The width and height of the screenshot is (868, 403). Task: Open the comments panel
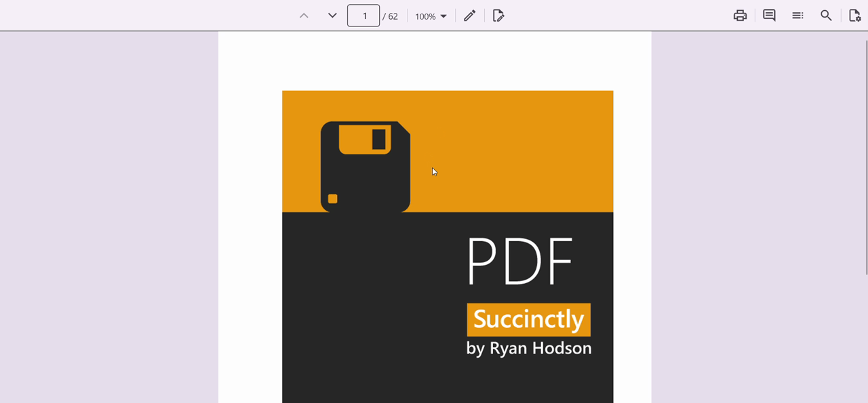coord(769,16)
